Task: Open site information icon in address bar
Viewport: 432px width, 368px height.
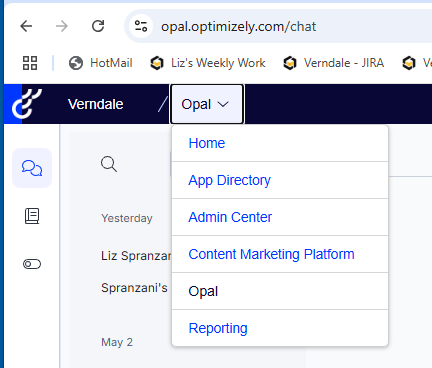Action: [141, 26]
